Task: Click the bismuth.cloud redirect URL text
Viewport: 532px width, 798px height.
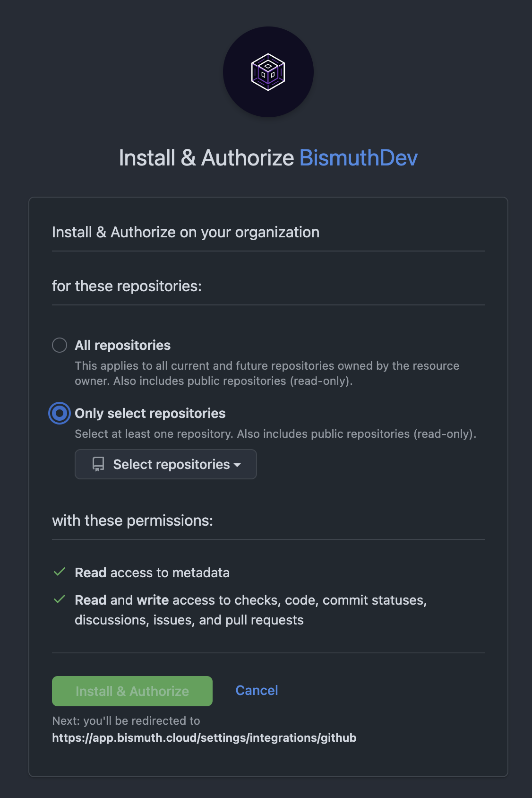Action: tap(204, 738)
